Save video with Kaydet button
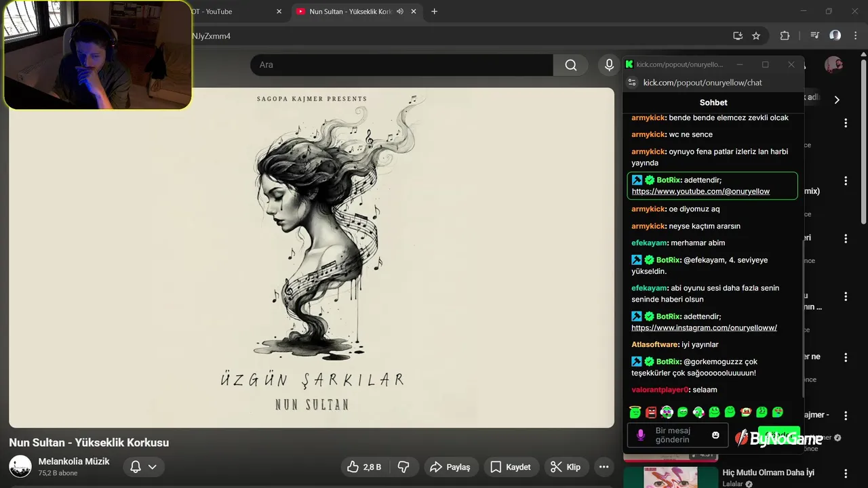The image size is (868, 488). (x=511, y=467)
